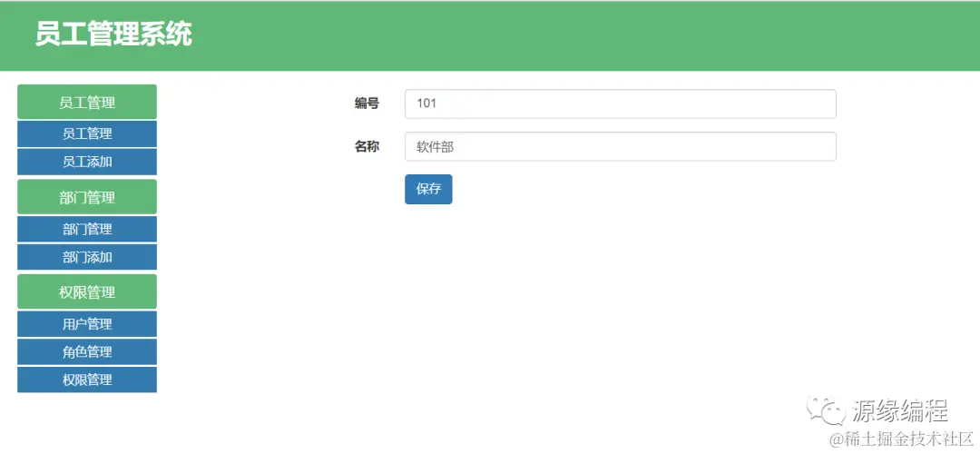This screenshot has height=454, width=980.
Task: Open the 角色管理 menu item
Action: pos(87,352)
